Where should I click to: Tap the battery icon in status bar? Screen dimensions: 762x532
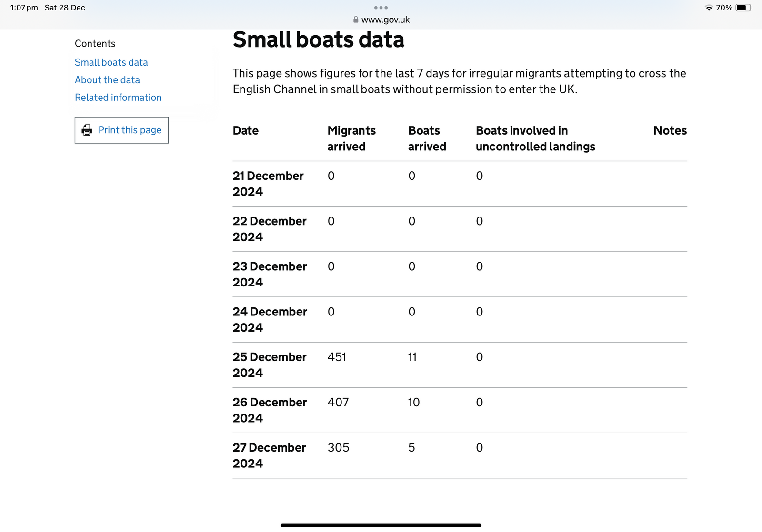coord(743,8)
